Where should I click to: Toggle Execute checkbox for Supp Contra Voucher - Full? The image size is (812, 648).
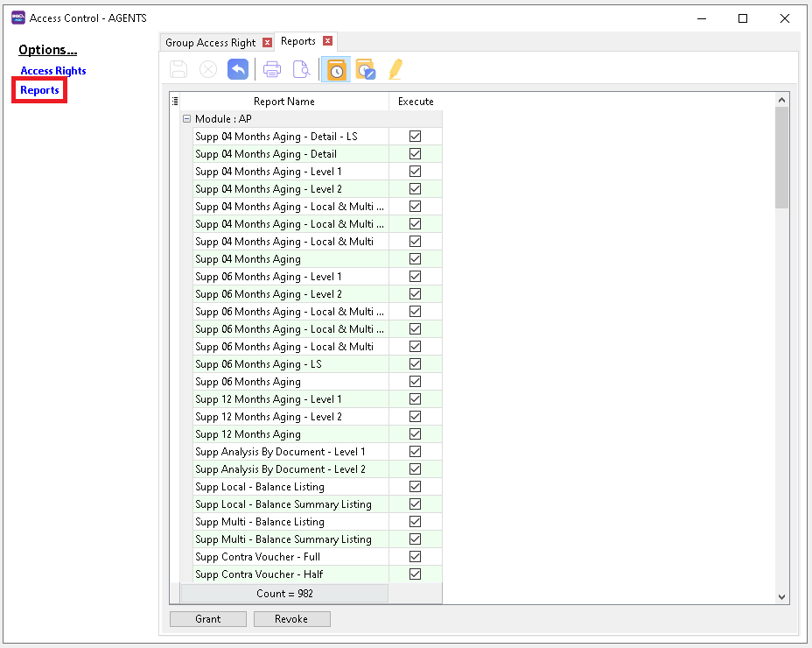[x=415, y=557]
